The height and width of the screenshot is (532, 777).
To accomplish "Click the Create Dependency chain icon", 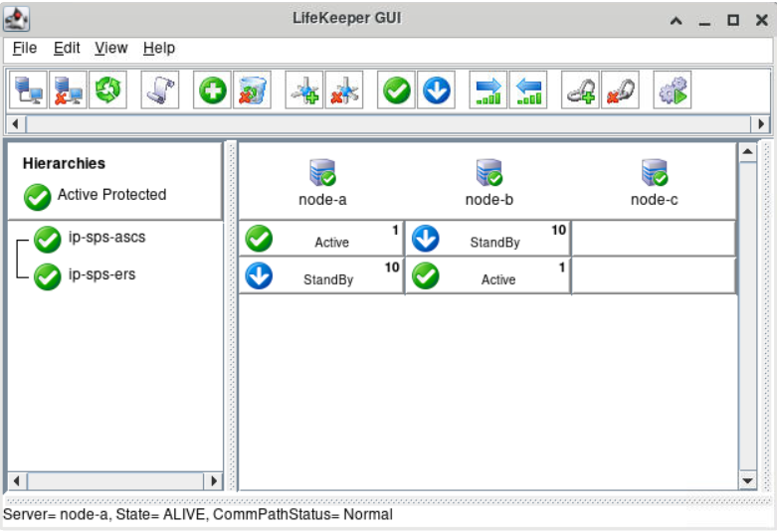I will coord(580,90).
